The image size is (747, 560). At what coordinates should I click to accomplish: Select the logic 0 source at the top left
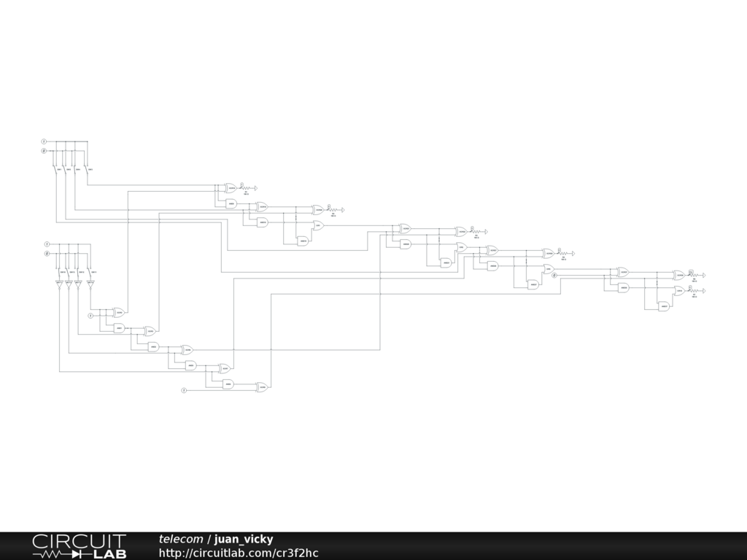tap(44, 151)
